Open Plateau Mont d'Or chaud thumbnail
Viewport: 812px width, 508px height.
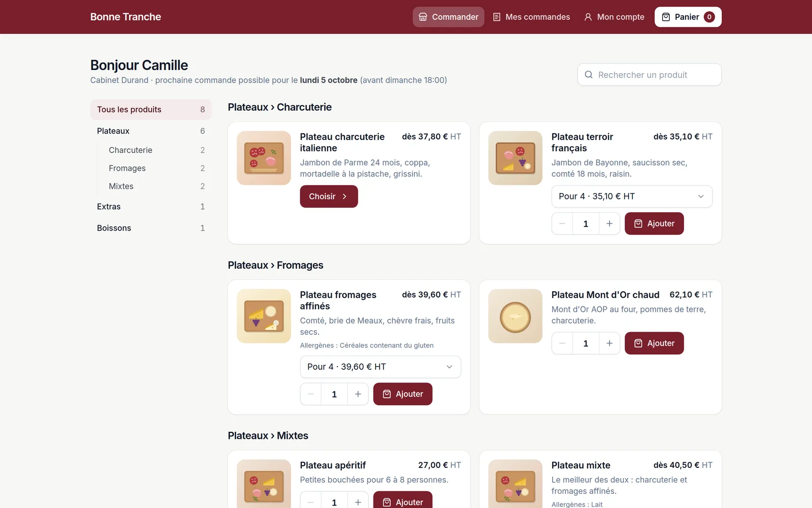(515, 316)
